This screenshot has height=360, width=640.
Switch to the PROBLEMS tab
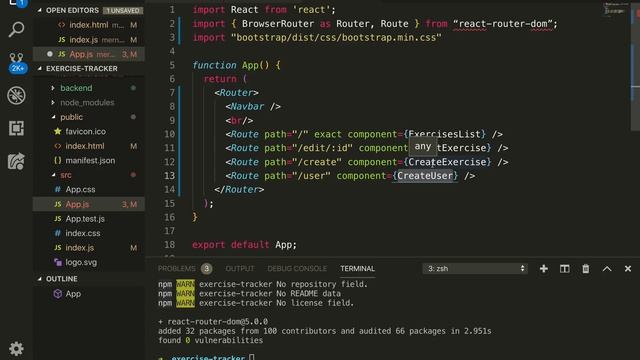(x=177, y=269)
